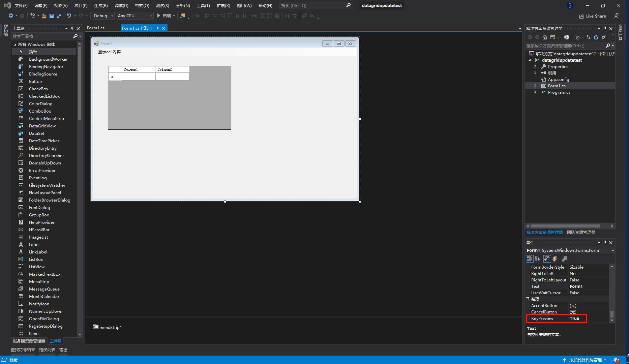
Task: Switch to the Form1.cs code tab
Action: [96, 28]
